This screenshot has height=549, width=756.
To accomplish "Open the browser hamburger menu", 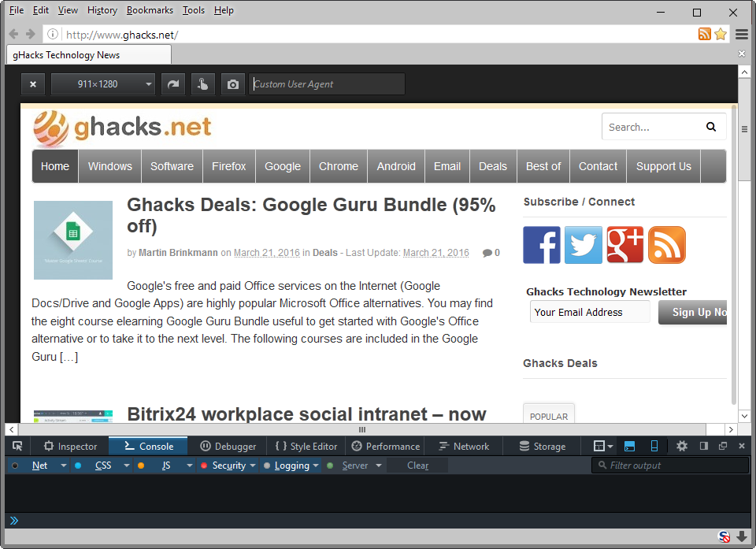I will tap(742, 34).
